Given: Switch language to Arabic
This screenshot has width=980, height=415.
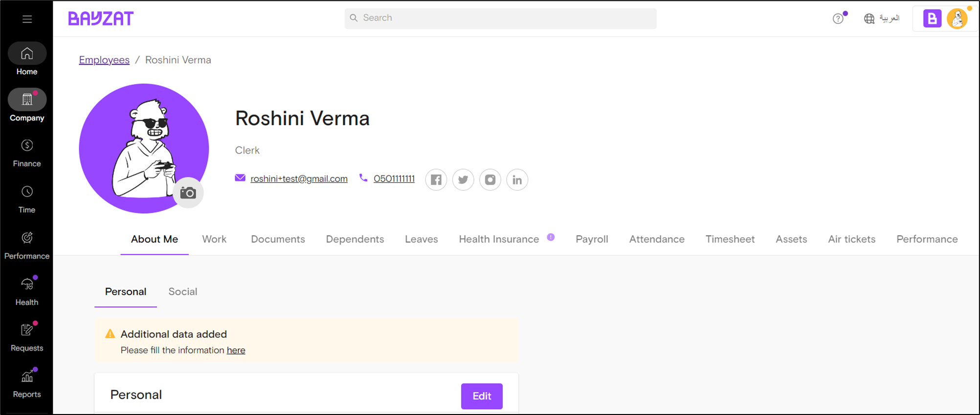Looking at the screenshot, I should click(882, 19).
